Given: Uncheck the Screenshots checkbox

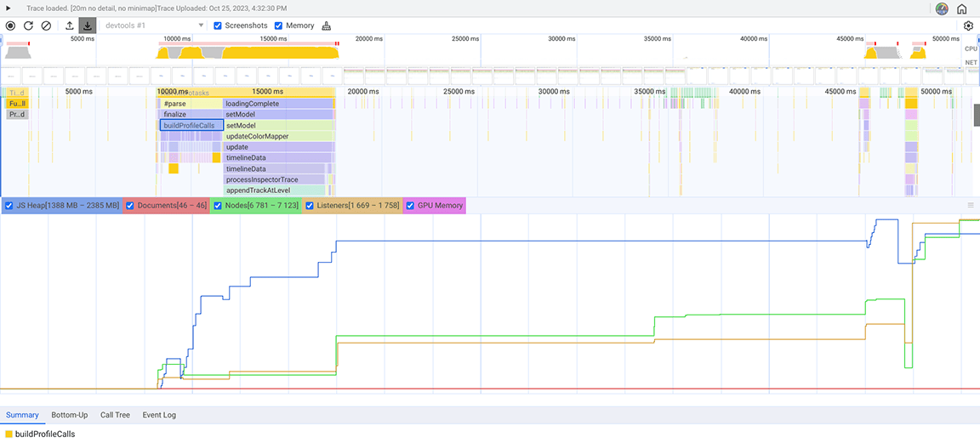Looking at the screenshot, I should pyautogui.click(x=218, y=26).
